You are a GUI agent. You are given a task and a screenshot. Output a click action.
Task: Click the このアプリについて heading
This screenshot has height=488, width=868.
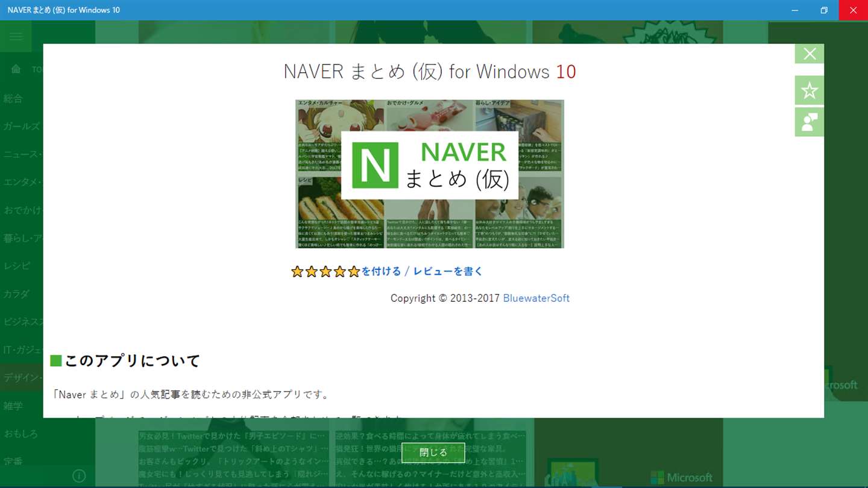pos(132,361)
